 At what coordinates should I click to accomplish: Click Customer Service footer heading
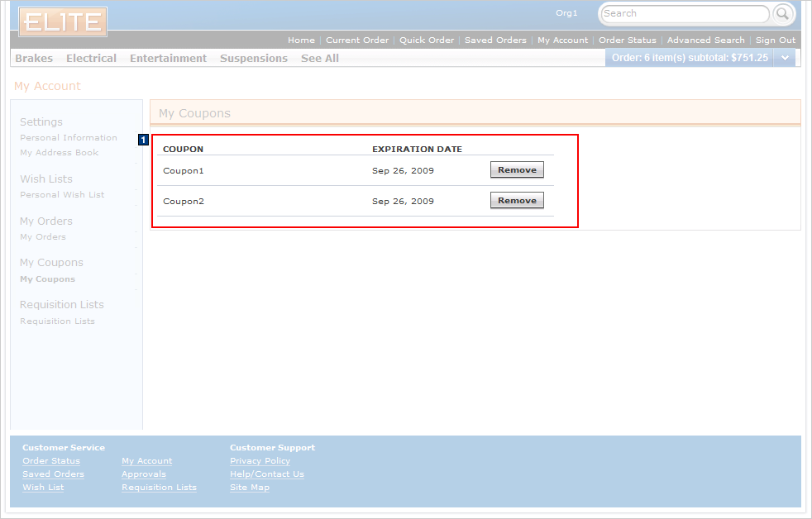(63, 448)
